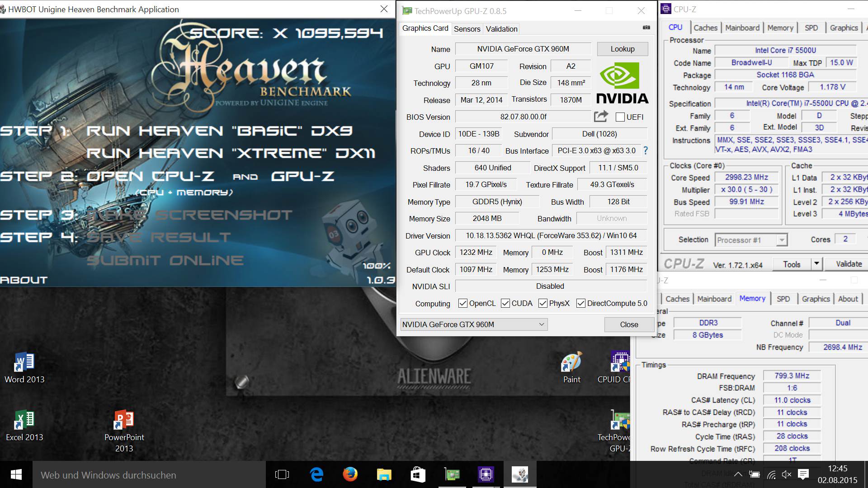The width and height of the screenshot is (868, 488).
Task: Click the BIOS export share icon in GPU-Z
Action: (x=601, y=117)
